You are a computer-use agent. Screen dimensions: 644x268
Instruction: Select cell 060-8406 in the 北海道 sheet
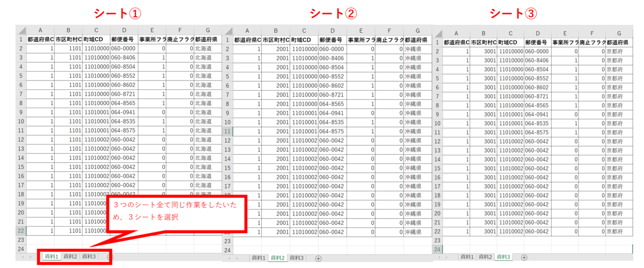[x=124, y=57]
